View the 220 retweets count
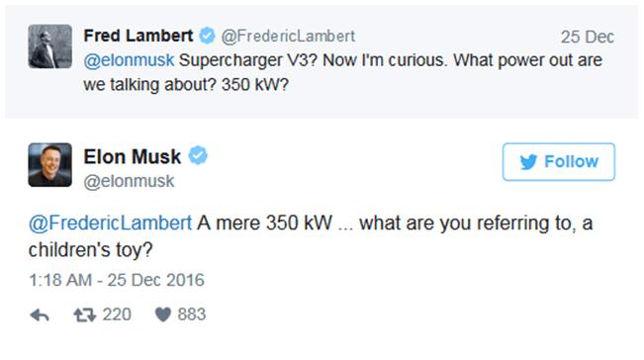644x360 pixels. tap(117, 315)
